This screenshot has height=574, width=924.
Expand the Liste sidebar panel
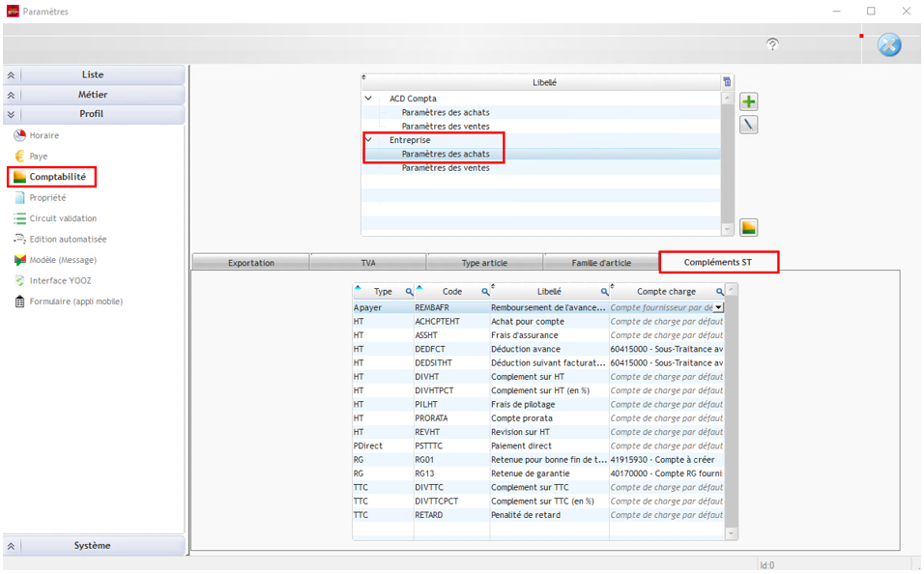93,74
